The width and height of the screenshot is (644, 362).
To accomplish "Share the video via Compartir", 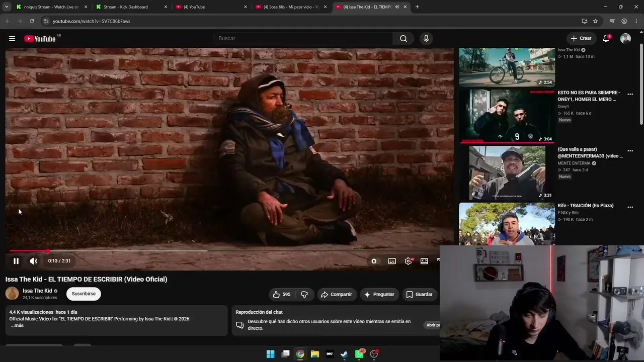I will (337, 294).
